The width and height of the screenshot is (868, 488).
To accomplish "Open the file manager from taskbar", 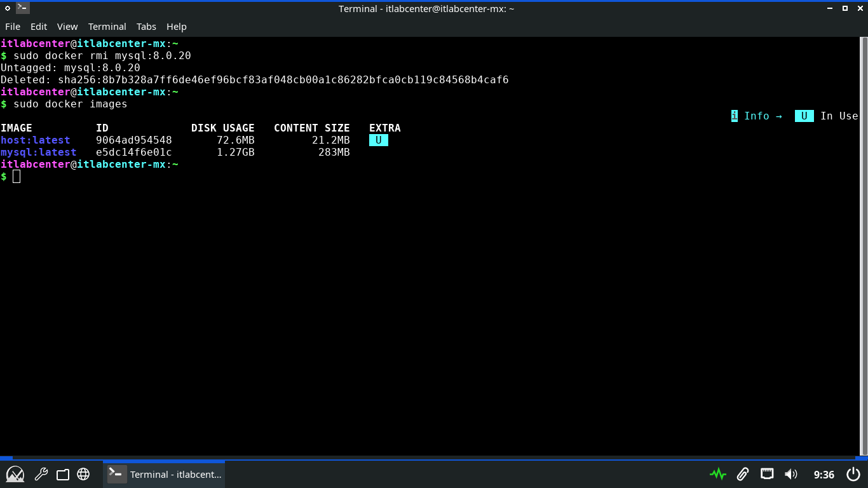I will (x=62, y=474).
